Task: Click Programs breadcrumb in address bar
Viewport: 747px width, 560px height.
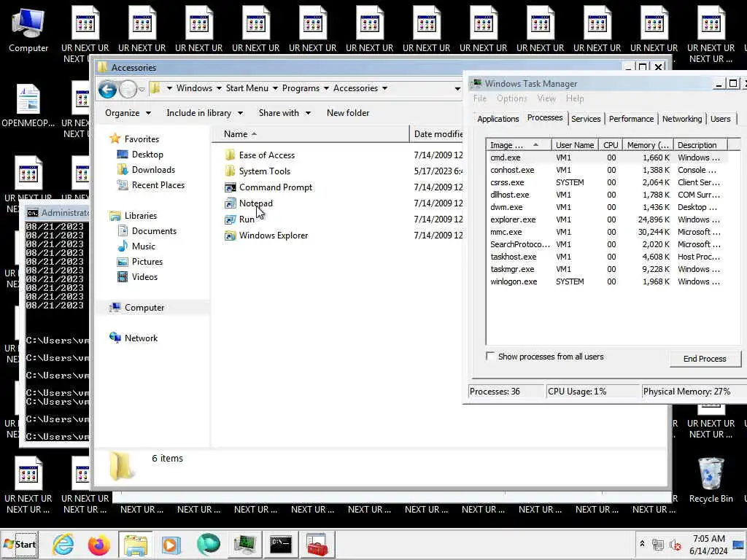Action: pyautogui.click(x=301, y=88)
